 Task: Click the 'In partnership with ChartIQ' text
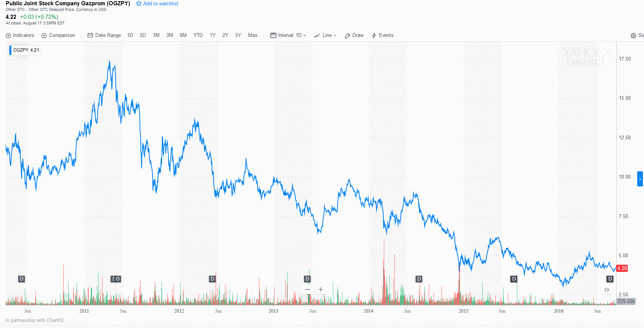coord(34,320)
